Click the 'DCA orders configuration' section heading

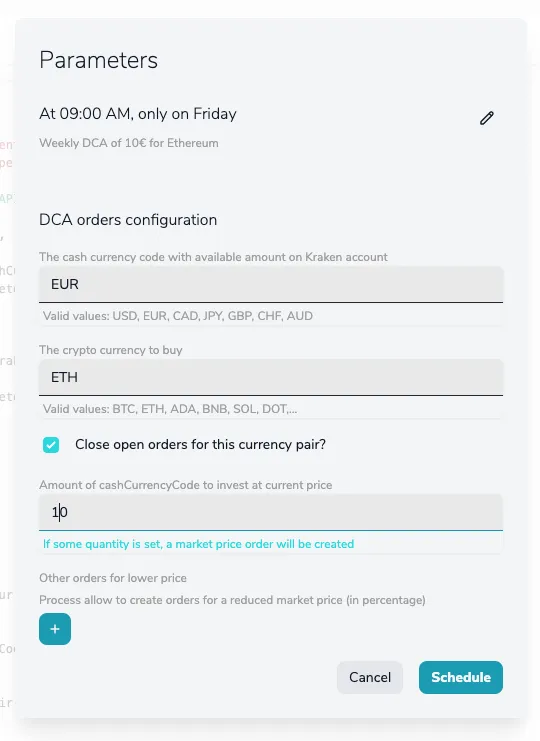(128, 220)
